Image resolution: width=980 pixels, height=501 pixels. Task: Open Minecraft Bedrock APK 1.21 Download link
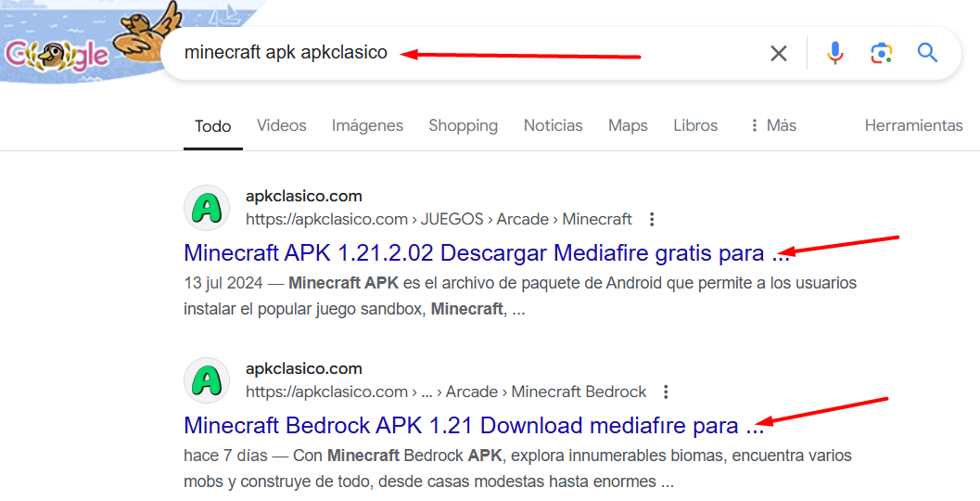tap(475, 426)
